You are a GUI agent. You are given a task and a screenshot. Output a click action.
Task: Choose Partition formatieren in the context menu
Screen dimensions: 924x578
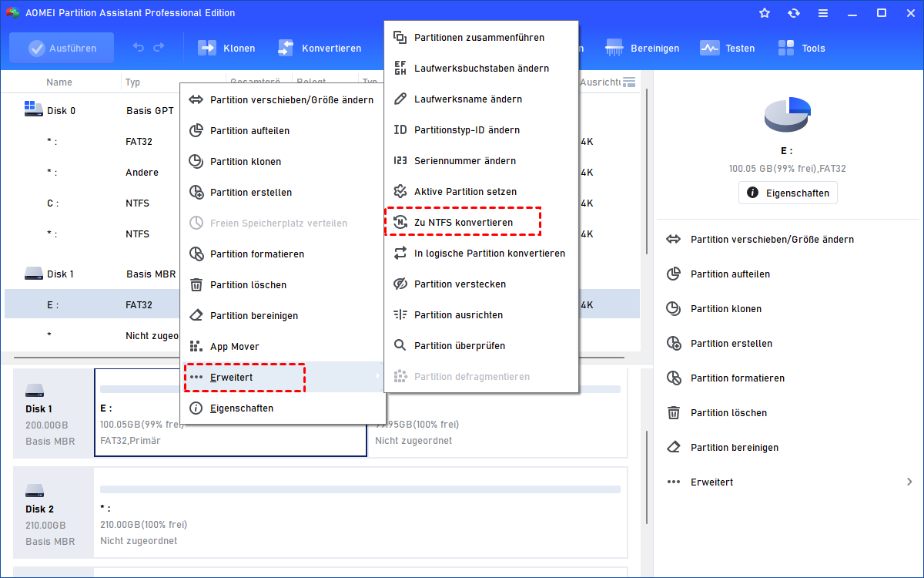pos(283,254)
